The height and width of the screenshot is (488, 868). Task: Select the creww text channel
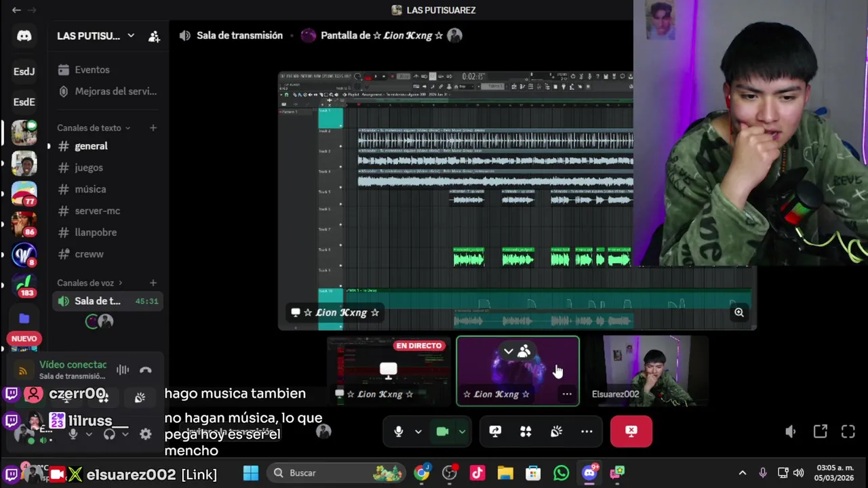click(89, 254)
